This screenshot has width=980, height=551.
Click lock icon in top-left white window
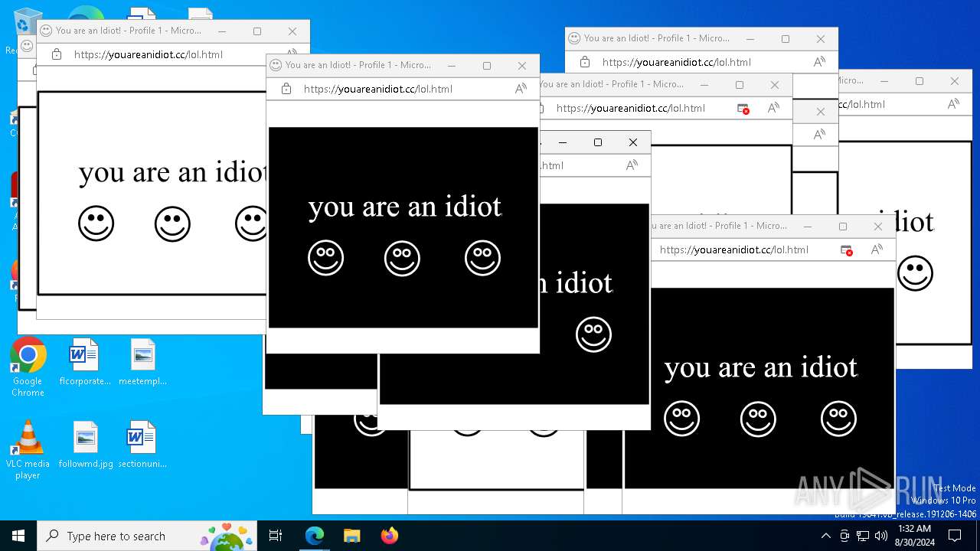pyautogui.click(x=56, y=54)
